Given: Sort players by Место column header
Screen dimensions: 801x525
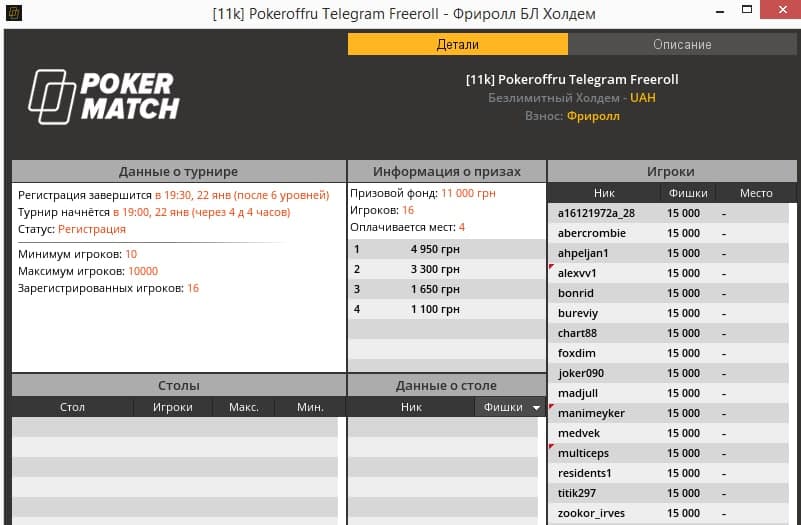Looking at the screenshot, I should [756, 193].
